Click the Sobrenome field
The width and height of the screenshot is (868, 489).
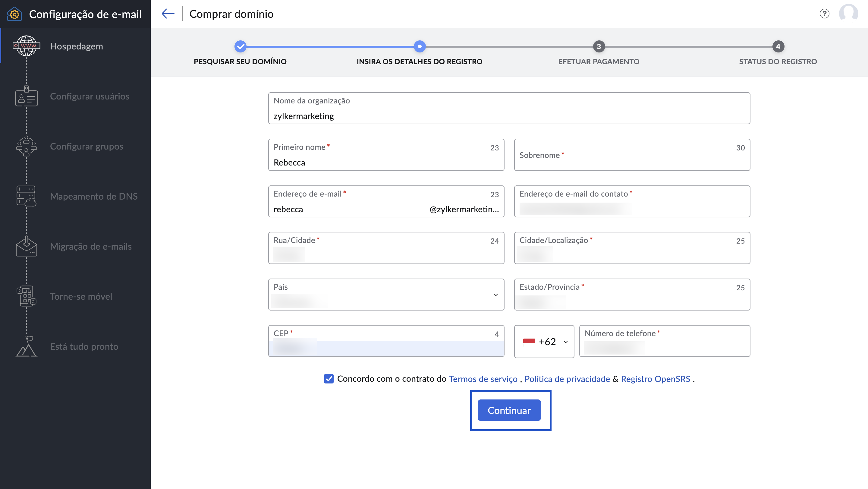point(632,155)
